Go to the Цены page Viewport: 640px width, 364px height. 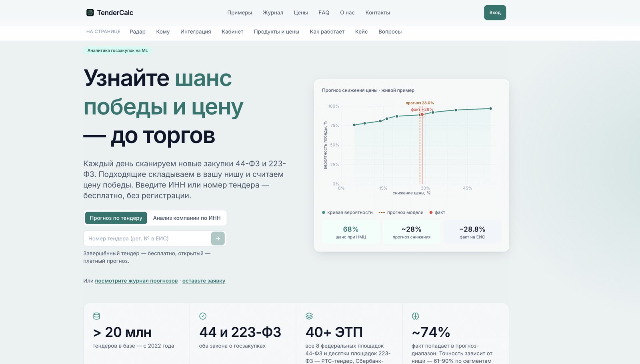pyautogui.click(x=301, y=12)
